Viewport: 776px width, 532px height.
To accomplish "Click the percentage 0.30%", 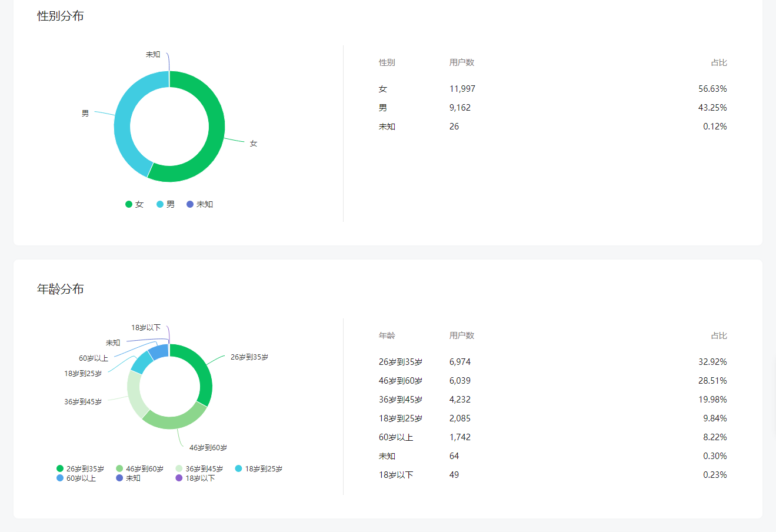I will [x=715, y=456].
